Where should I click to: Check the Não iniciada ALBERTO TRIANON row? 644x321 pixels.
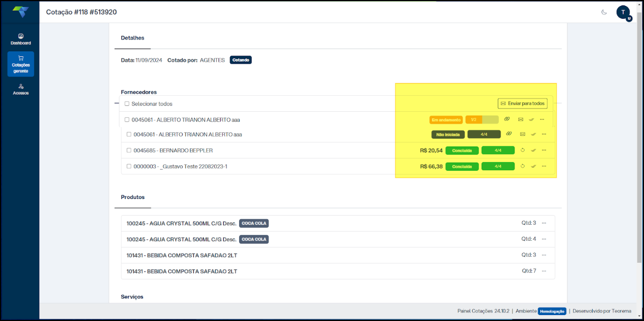pyautogui.click(x=129, y=134)
